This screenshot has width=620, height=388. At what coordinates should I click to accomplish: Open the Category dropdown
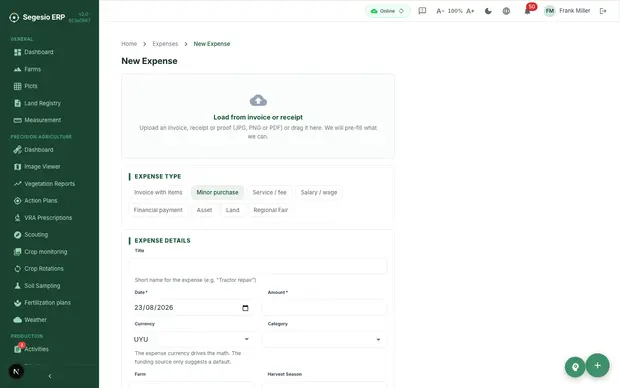pos(324,339)
